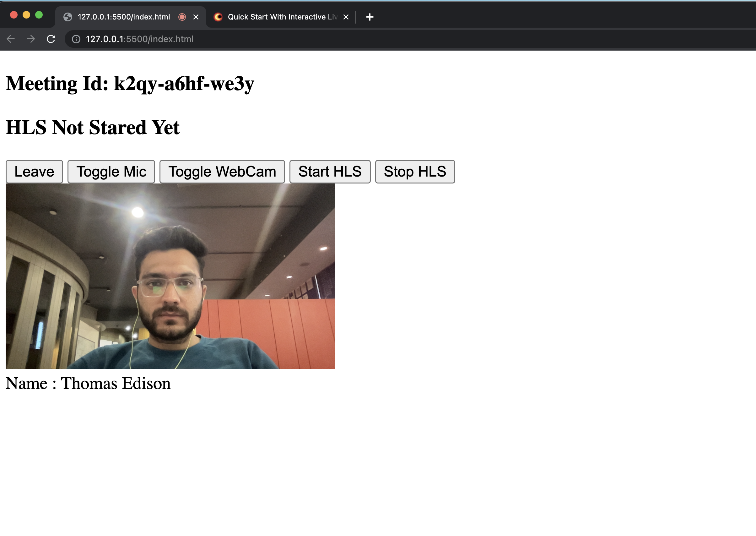Screen dimensions: 756x536
Task: Go forward in browser history
Action: pos(31,39)
